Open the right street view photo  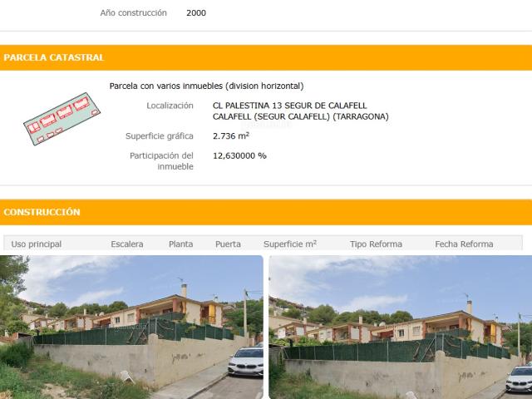click(401, 327)
